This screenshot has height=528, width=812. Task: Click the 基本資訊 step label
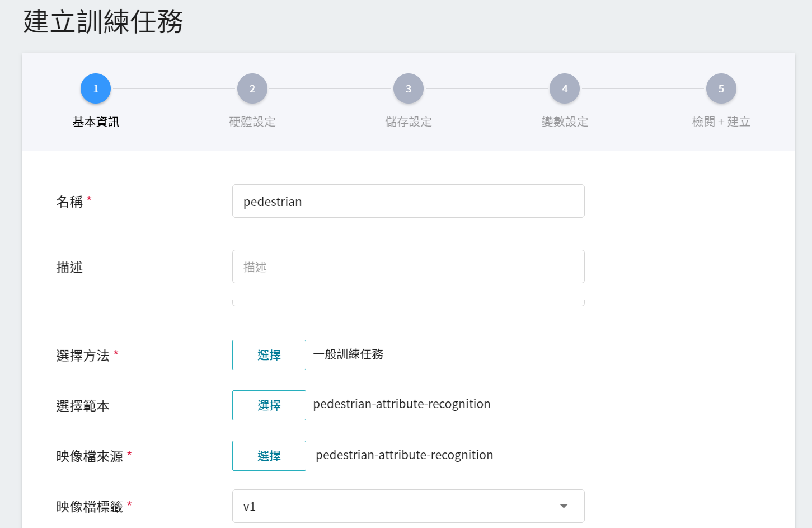96,122
